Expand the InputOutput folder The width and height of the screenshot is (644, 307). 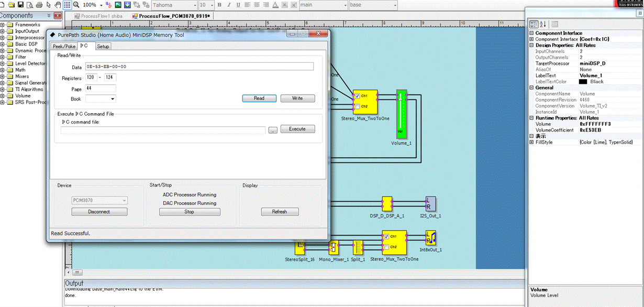pos(3,31)
